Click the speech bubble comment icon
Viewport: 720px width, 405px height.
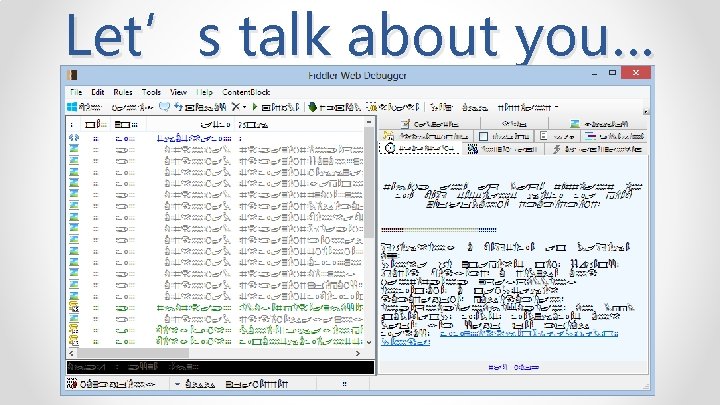pos(164,107)
